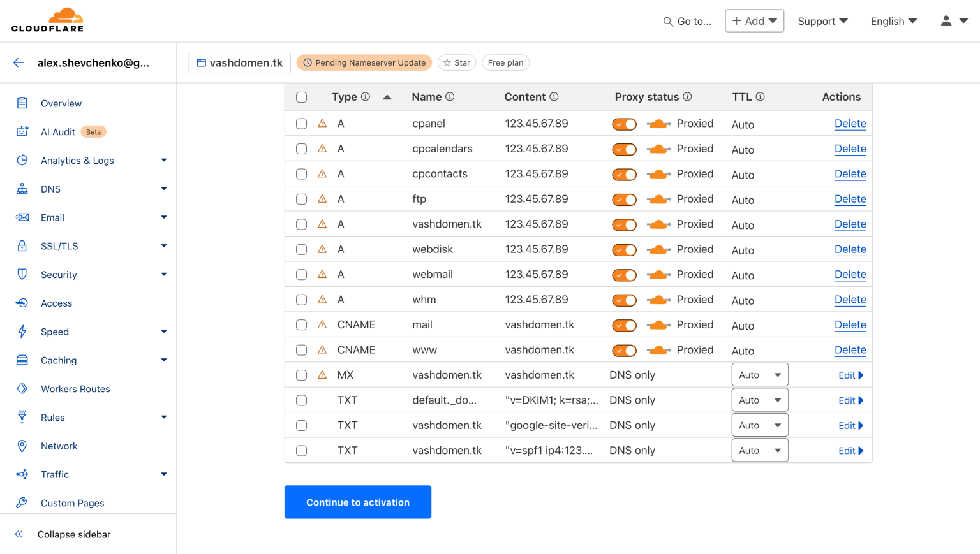
Task: Click the Security shield icon in sidebar
Action: (21, 274)
